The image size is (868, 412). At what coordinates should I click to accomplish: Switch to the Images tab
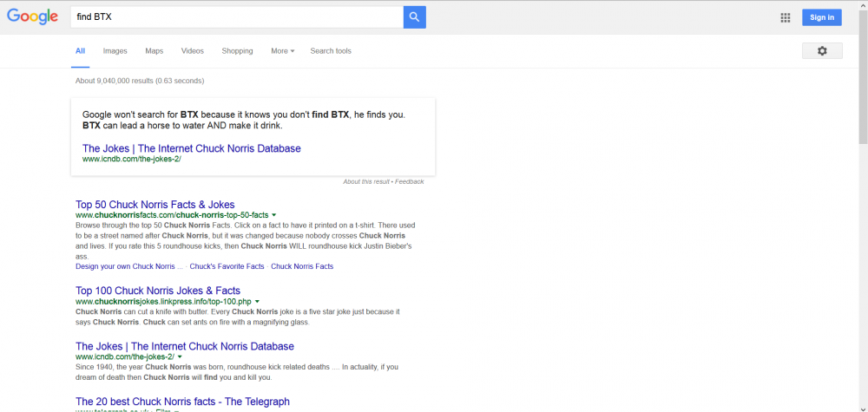(115, 51)
